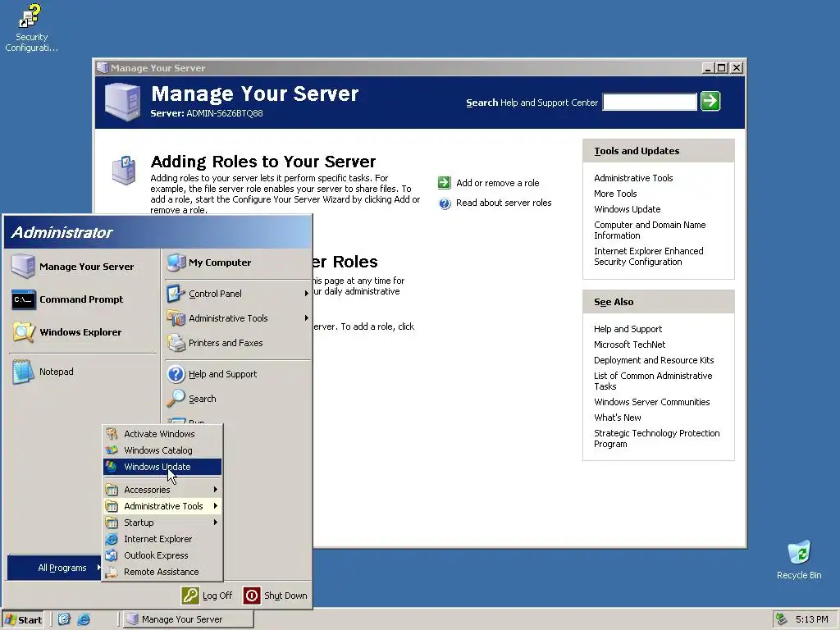840x630 pixels.
Task: Open Internet Explorer Enhanced Security Configuration link
Action: [x=649, y=256]
